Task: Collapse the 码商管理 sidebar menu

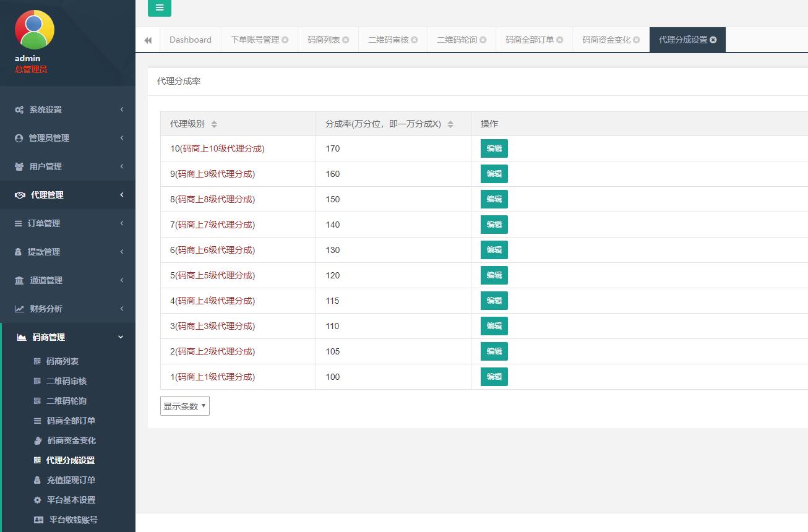Action: click(67, 337)
